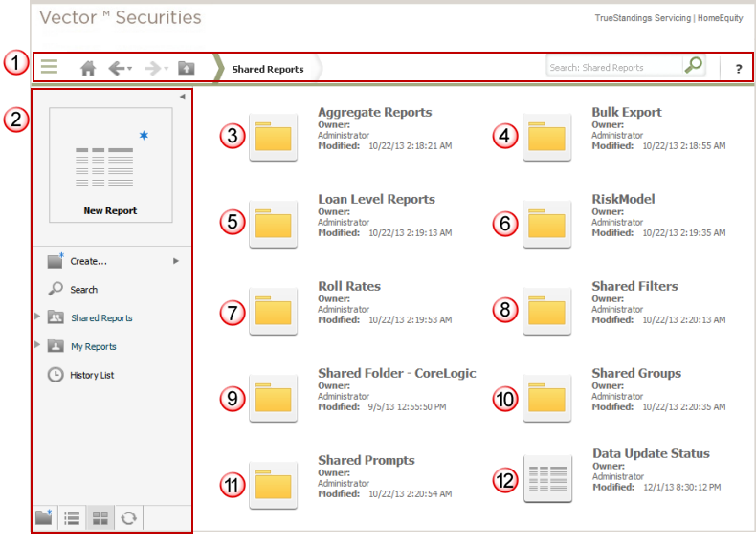Image resolution: width=756 pixels, height=546 pixels.
Task: Click the Home icon in toolbar
Action: (x=88, y=68)
